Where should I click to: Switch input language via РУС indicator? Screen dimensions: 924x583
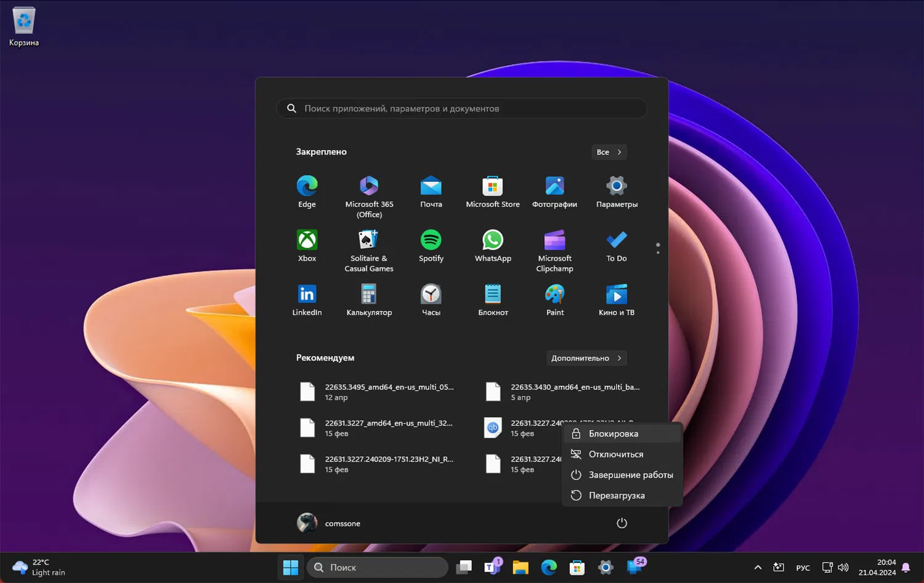[803, 568]
